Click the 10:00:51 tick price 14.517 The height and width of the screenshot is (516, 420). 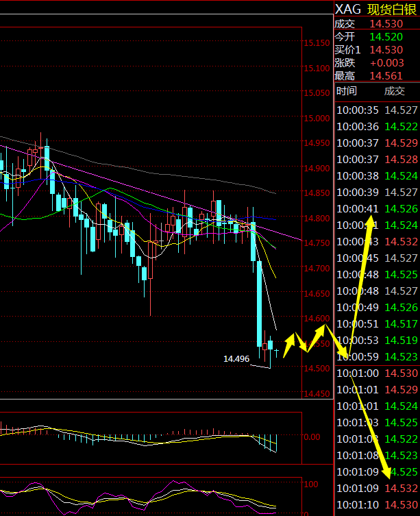(x=402, y=324)
